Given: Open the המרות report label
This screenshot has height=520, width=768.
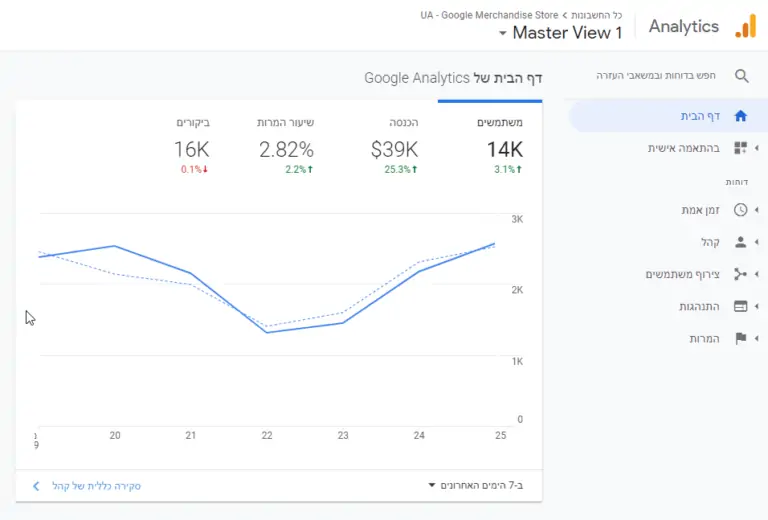Looking at the screenshot, I should coord(704,339).
